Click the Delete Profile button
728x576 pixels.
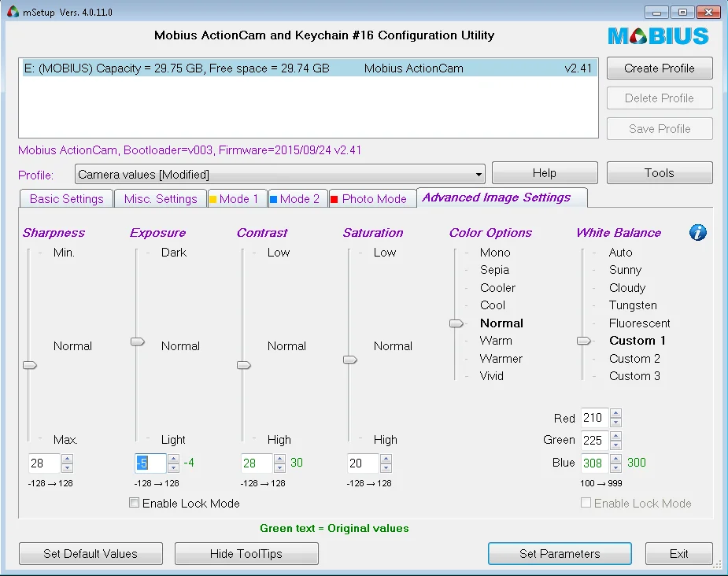click(660, 98)
